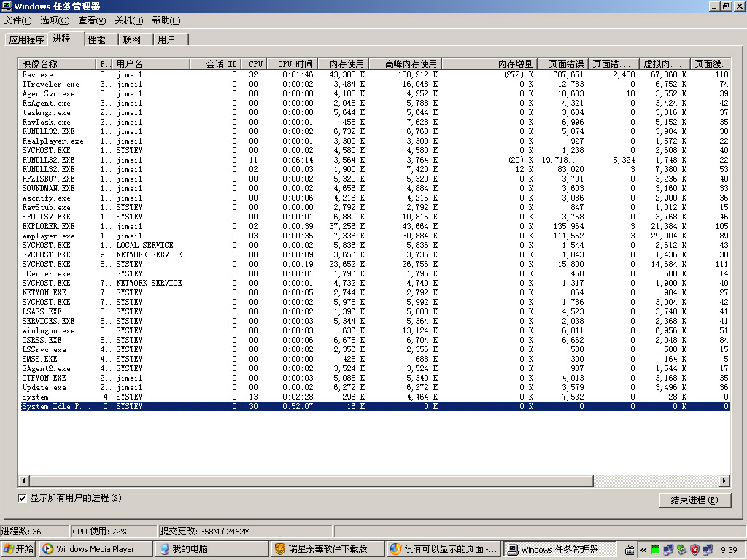
Task: Toggle the 显示所有用户的进程 checkbox
Action: [x=22, y=498]
